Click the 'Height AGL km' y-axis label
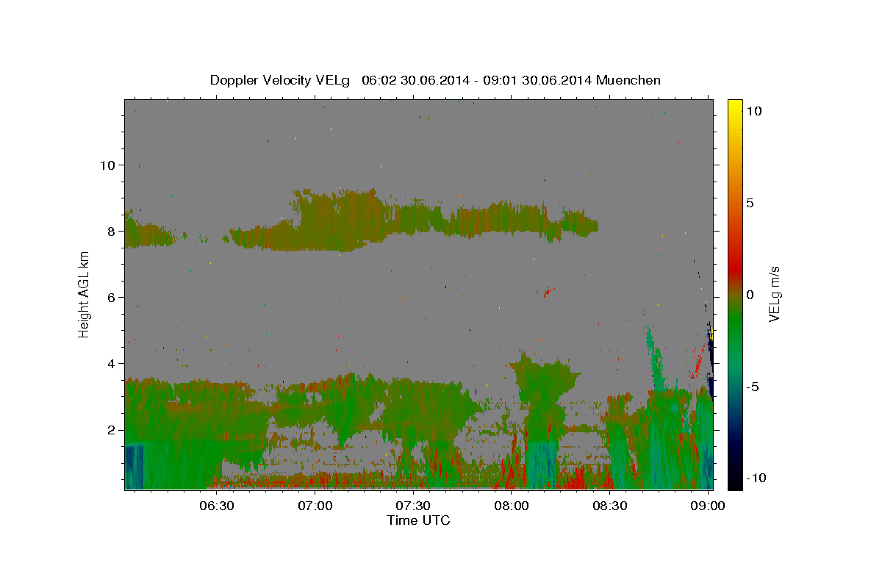Screen dimensions: 882x588 point(85,294)
